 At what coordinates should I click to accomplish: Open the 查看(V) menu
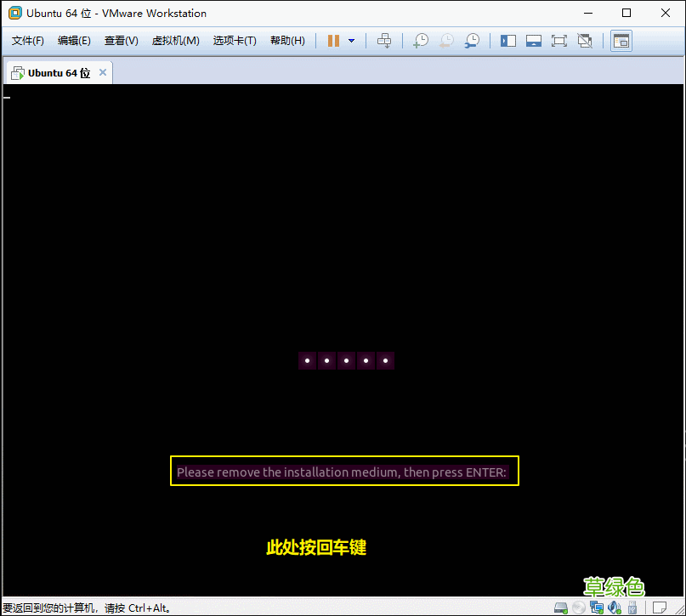(122, 41)
